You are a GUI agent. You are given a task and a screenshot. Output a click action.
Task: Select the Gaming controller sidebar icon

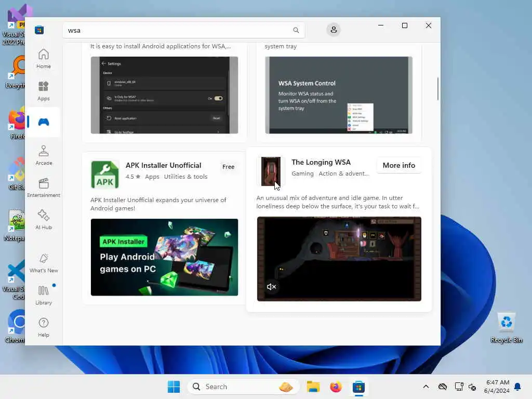[x=44, y=122]
